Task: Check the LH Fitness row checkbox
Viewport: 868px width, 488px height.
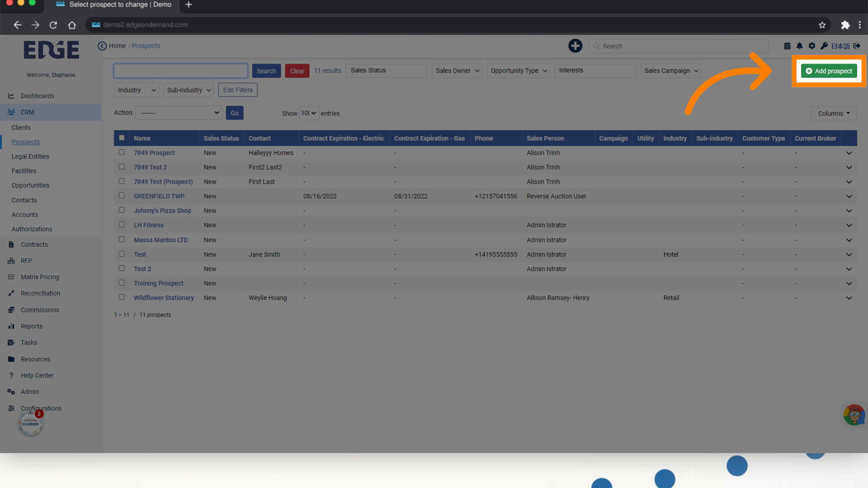Action: pyautogui.click(x=122, y=225)
